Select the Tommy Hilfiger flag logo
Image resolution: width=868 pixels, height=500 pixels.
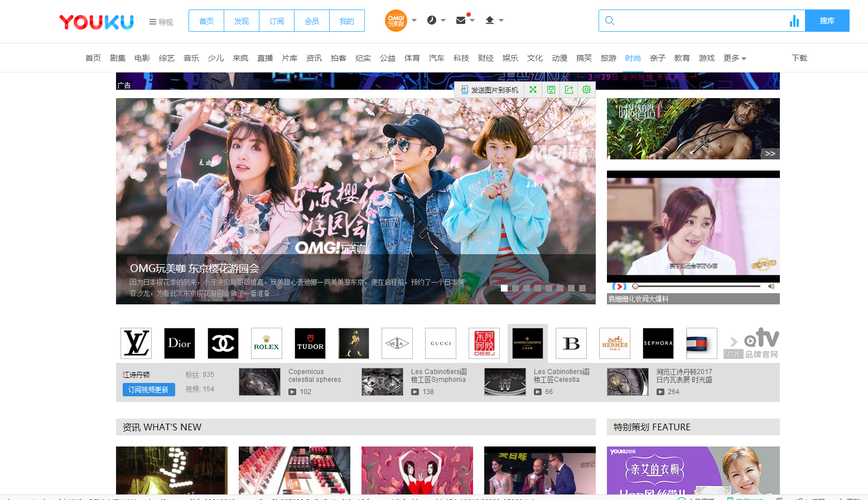click(x=702, y=343)
